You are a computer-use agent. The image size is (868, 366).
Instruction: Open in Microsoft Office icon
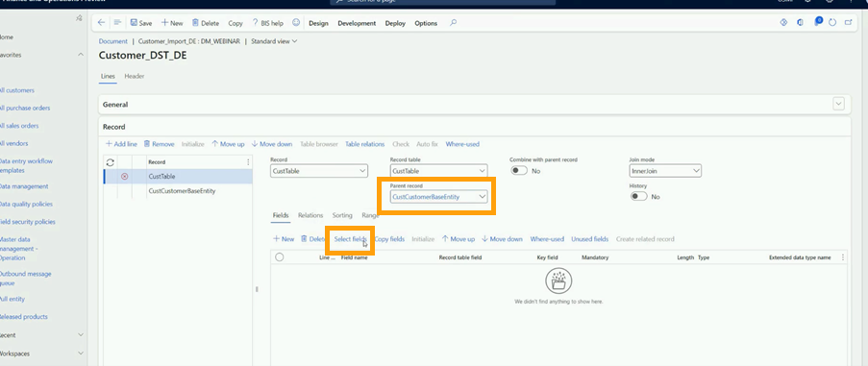point(801,23)
